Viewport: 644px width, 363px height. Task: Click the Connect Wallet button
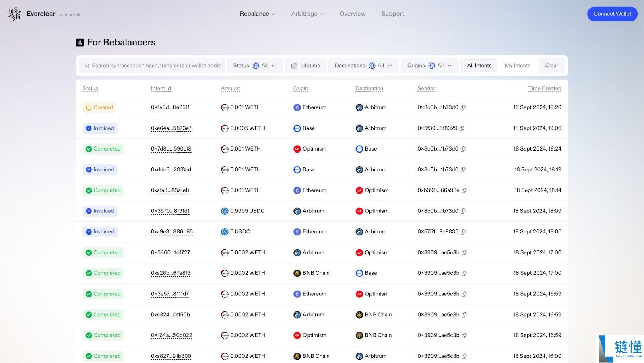point(612,14)
